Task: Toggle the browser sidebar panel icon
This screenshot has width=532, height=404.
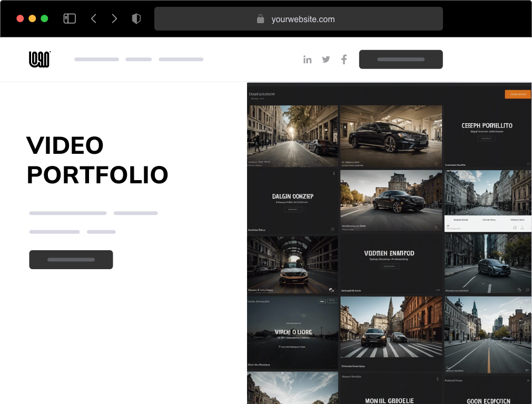Action: [x=69, y=18]
